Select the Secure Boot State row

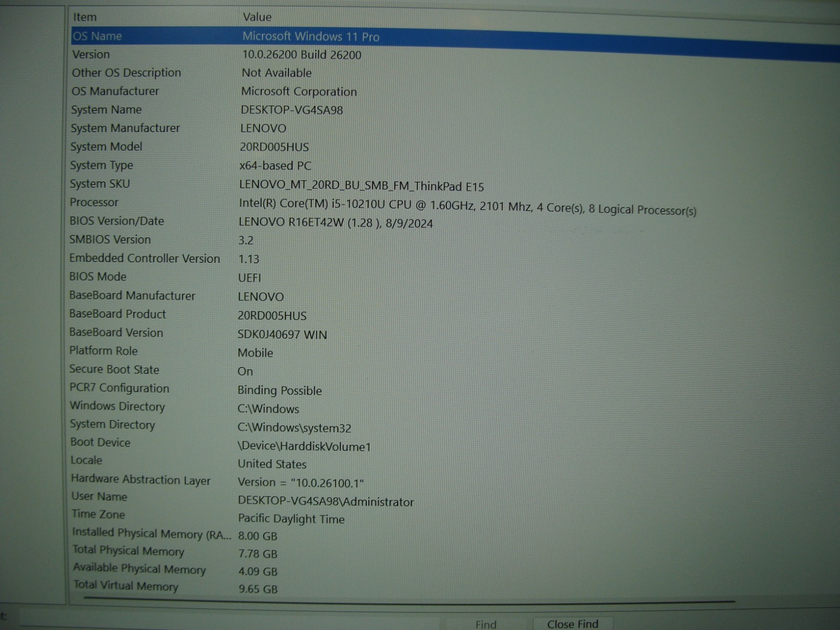pos(114,369)
